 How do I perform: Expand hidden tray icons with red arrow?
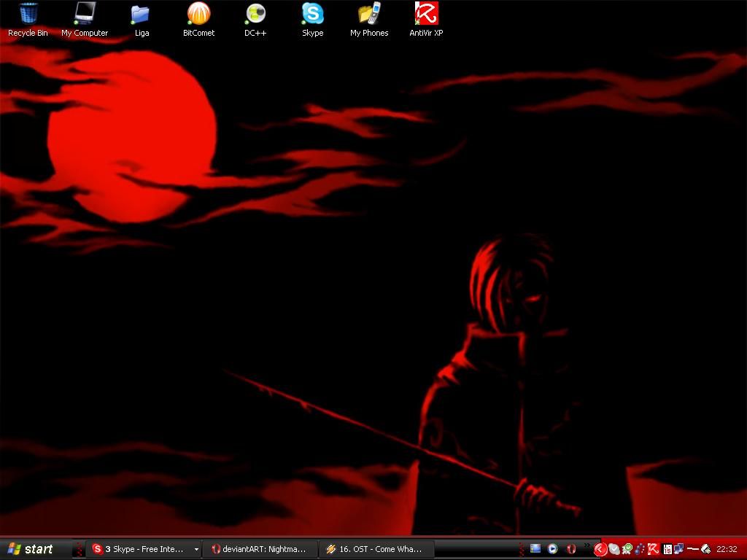pyautogui.click(x=600, y=549)
